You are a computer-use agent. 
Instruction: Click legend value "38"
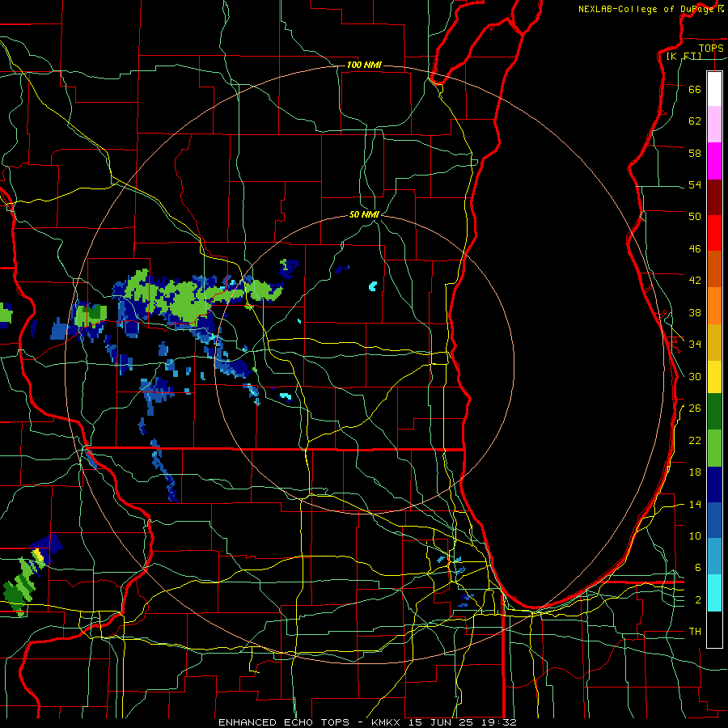tap(695, 312)
